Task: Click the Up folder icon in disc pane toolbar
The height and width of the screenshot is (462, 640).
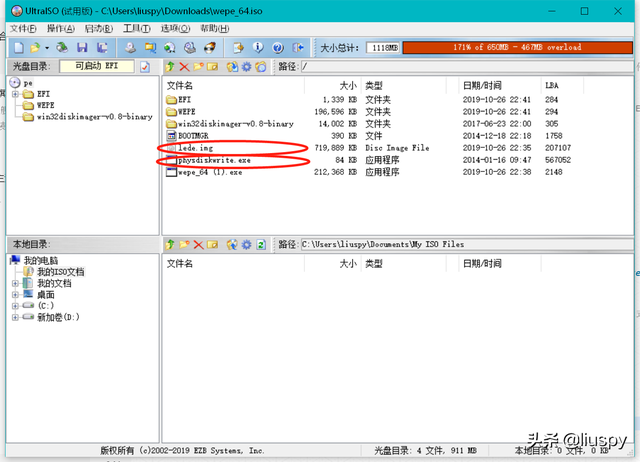Action: pos(170,67)
